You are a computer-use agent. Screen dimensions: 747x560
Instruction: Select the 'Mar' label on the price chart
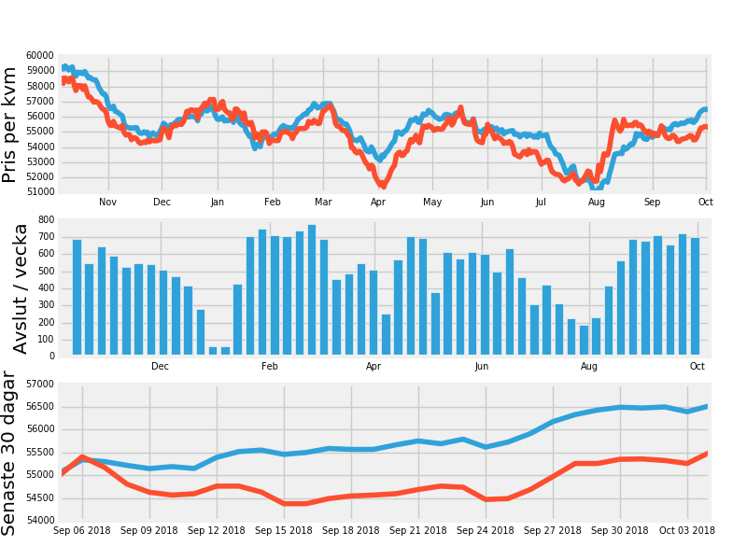point(323,203)
